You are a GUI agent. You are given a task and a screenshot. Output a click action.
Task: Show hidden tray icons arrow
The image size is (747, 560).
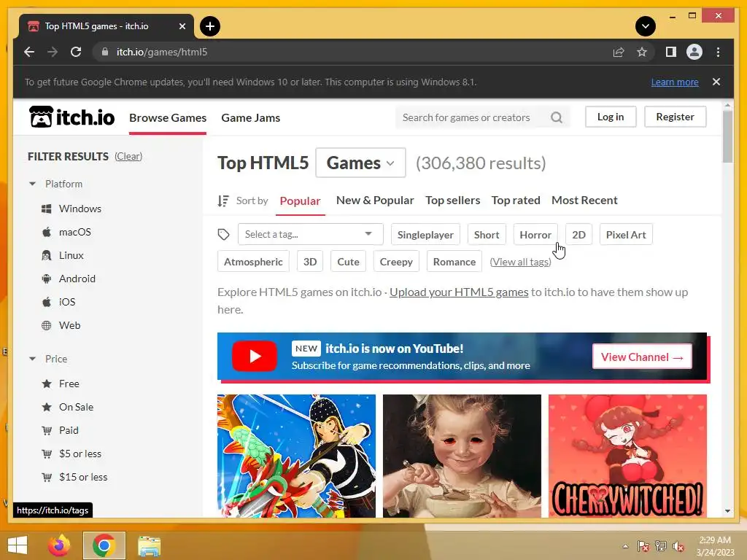pyautogui.click(x=625, y=546)
